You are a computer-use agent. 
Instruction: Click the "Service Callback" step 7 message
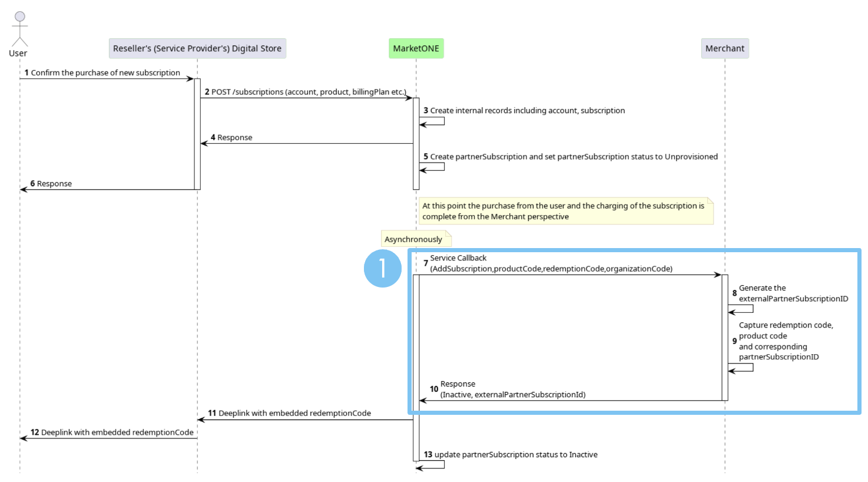pos(551,263)
